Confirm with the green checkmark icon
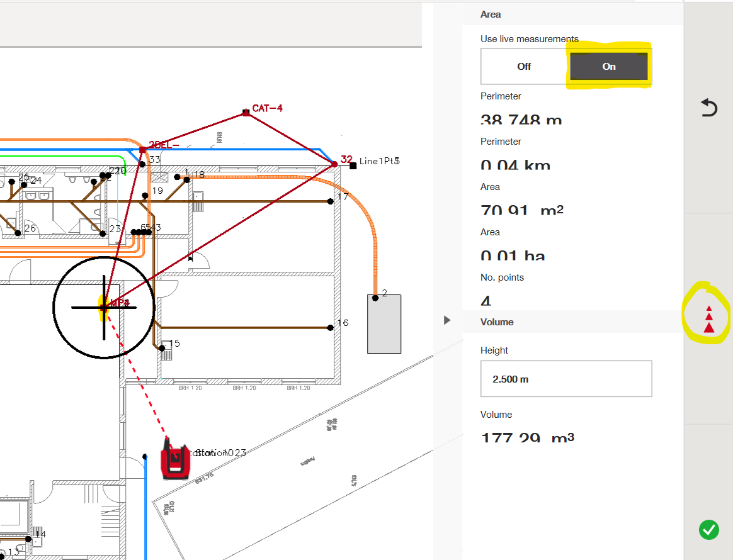The height and width of the screenshot is (560, 733). coord(708,530)
